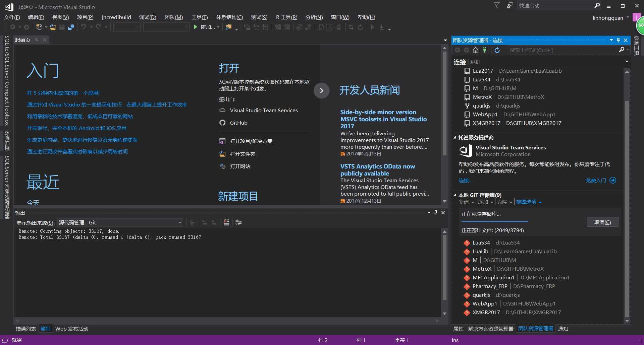The height and width of the screenshot is (345, 644).
Task: Switch to the Error List tab
Action: click(x=26, y=329)
